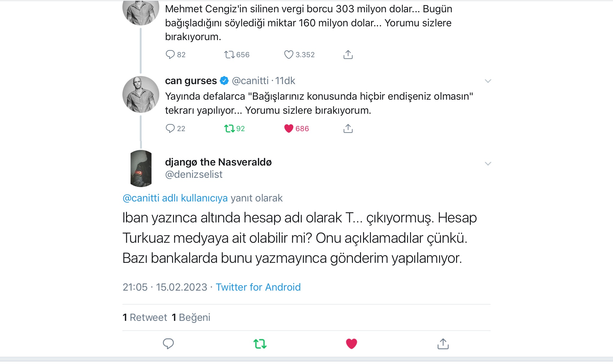This screenshot has width=613, height=364.
Task: View the 1 Retweet list
Action: [145, 317]
